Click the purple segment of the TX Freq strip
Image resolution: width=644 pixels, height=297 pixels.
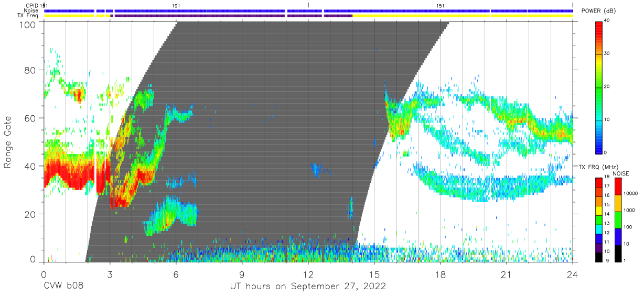pos(231,16)
